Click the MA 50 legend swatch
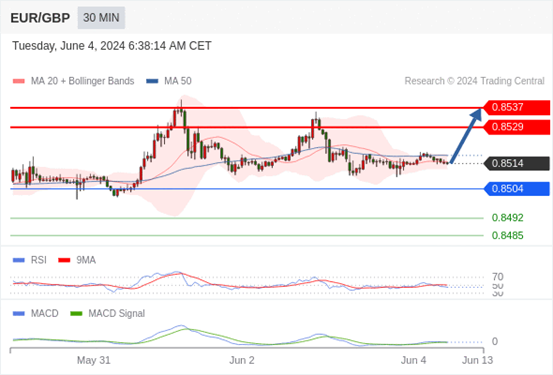 tap(152, 81)
